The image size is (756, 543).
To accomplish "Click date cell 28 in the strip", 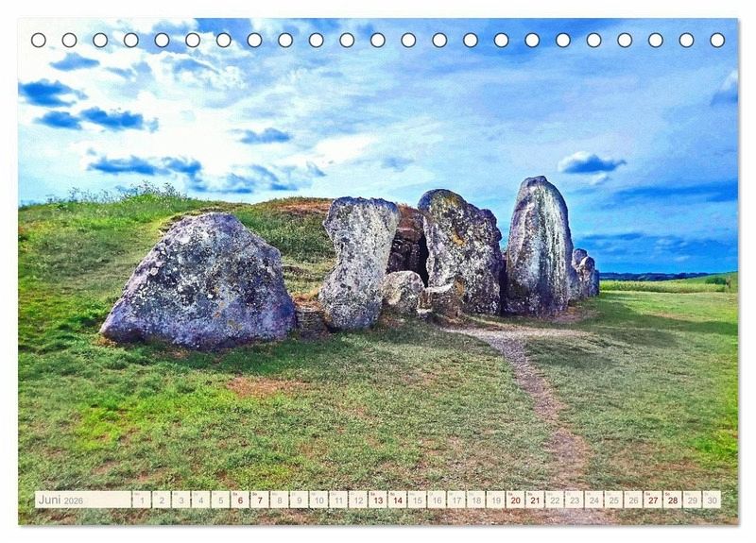I will (x=673, y=500).
